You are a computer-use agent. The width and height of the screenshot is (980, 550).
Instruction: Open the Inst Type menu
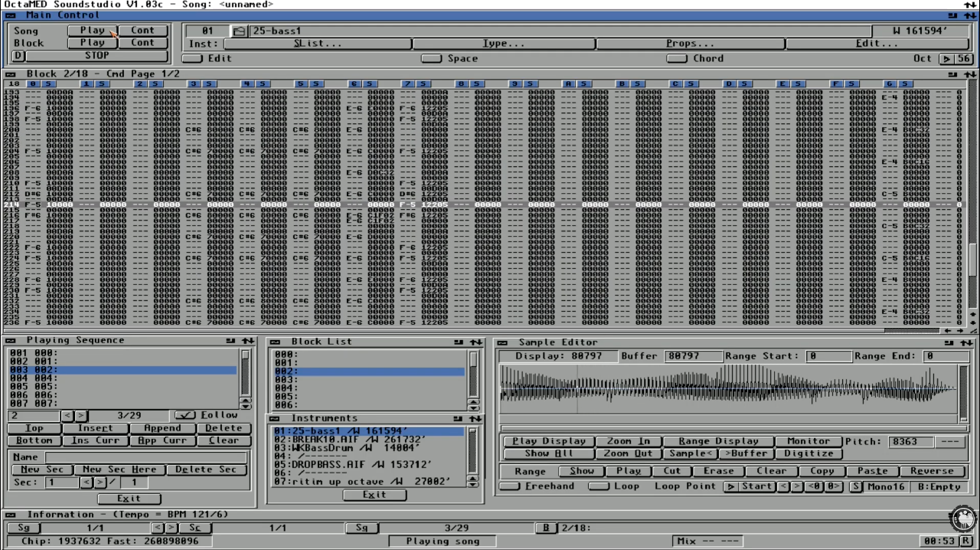(504, 44)
